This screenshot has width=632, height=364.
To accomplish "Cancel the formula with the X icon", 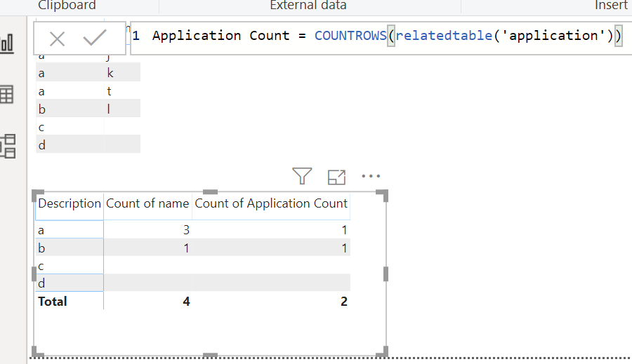I will pyautogui.click(x=57, y=39).
